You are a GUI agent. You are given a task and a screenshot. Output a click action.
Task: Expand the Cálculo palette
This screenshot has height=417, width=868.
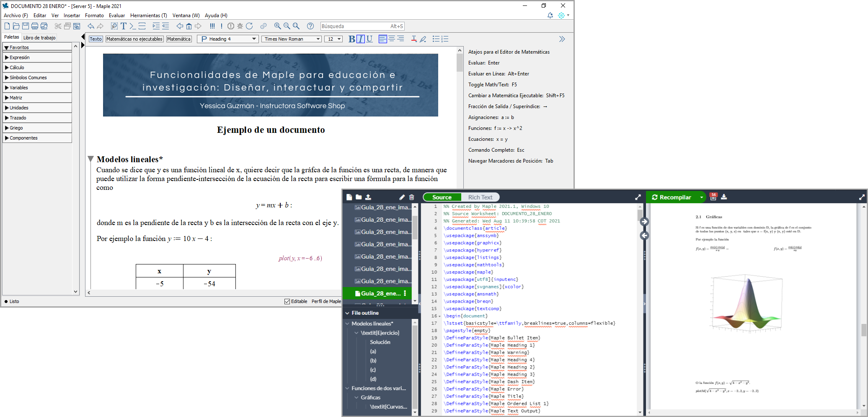pyautogui.click(x=37, y=67)
